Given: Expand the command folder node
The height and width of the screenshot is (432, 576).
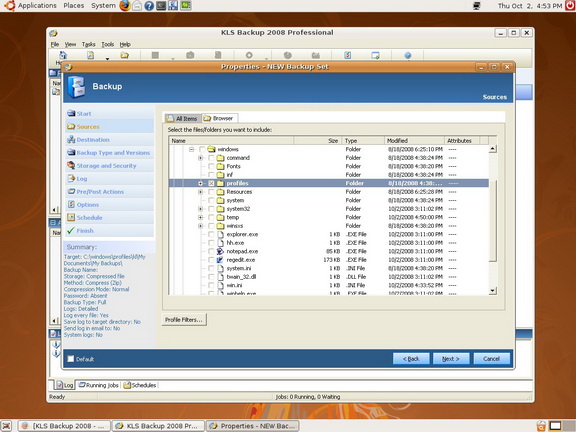Looking at the screenshot, I should tap(200, 158).
